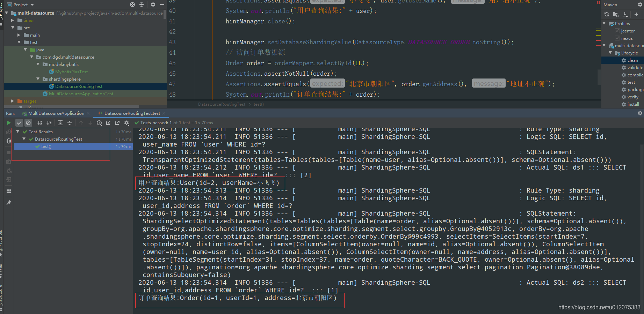Select Maven verify lifecycle goal

coord(630,97)
